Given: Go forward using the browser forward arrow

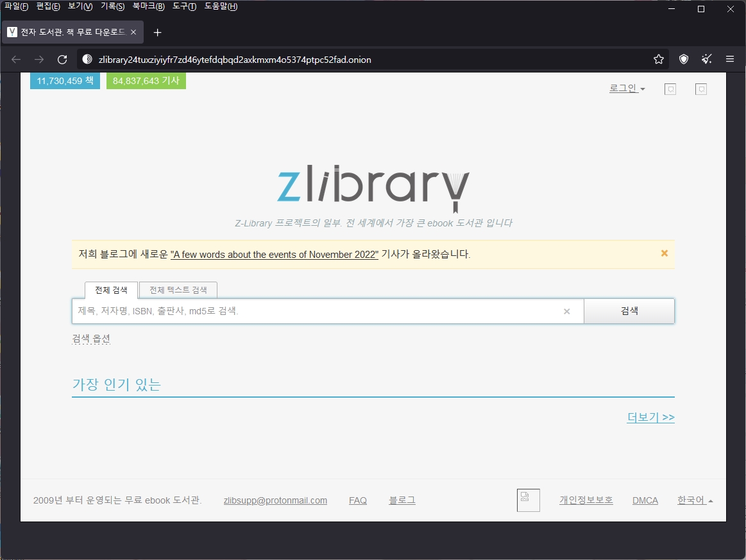Looking at the screenshot, I should [x=39, y=60].
